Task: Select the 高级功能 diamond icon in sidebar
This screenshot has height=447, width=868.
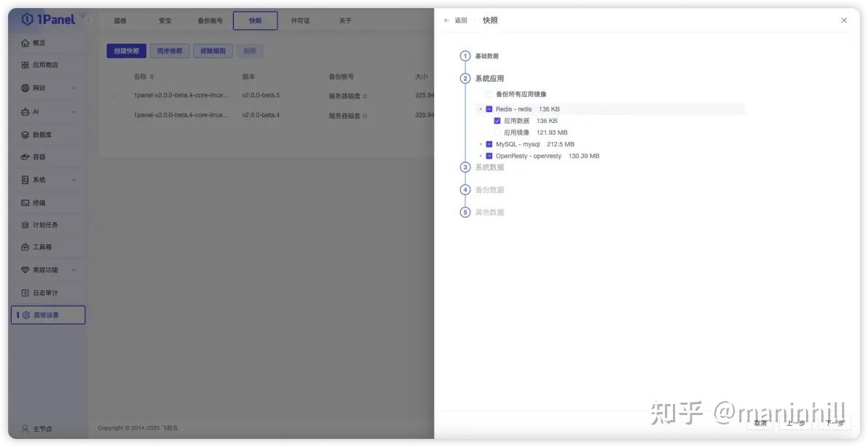Action: click(25, 270)
